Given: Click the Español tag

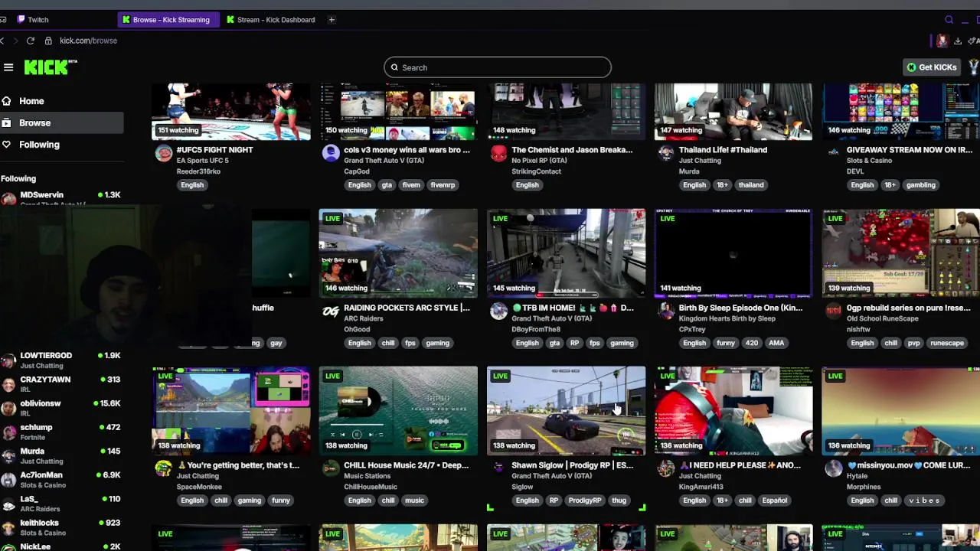Looking at the screenshot, I should tap(774, 500).
